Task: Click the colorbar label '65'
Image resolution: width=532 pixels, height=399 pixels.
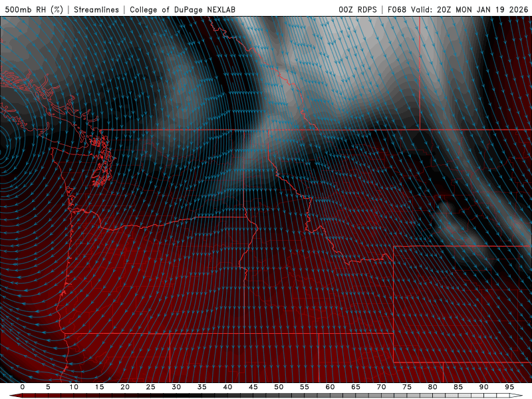Action: tap(356, 387)
